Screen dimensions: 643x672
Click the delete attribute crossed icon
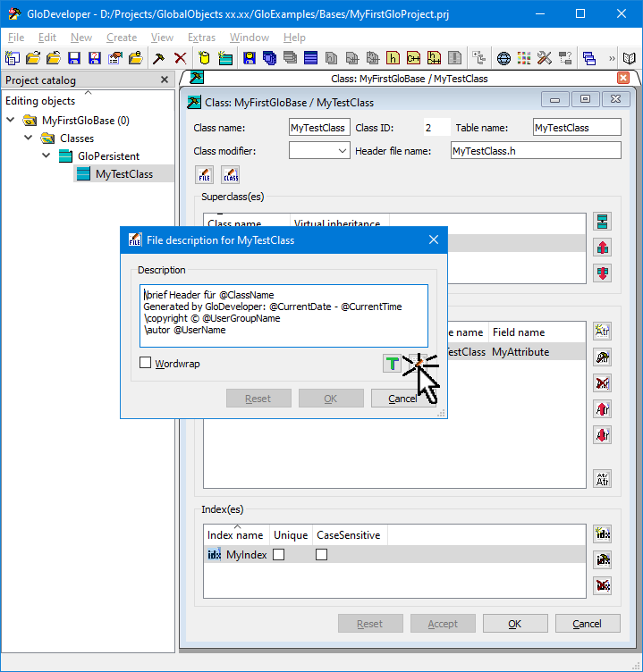(x=603, y=383)
